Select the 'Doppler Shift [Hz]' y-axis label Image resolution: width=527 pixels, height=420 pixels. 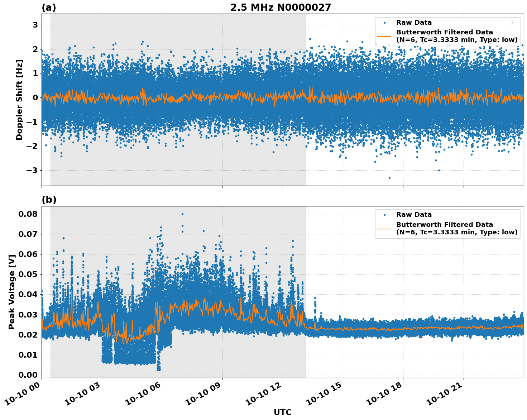(x=19, y=100)
